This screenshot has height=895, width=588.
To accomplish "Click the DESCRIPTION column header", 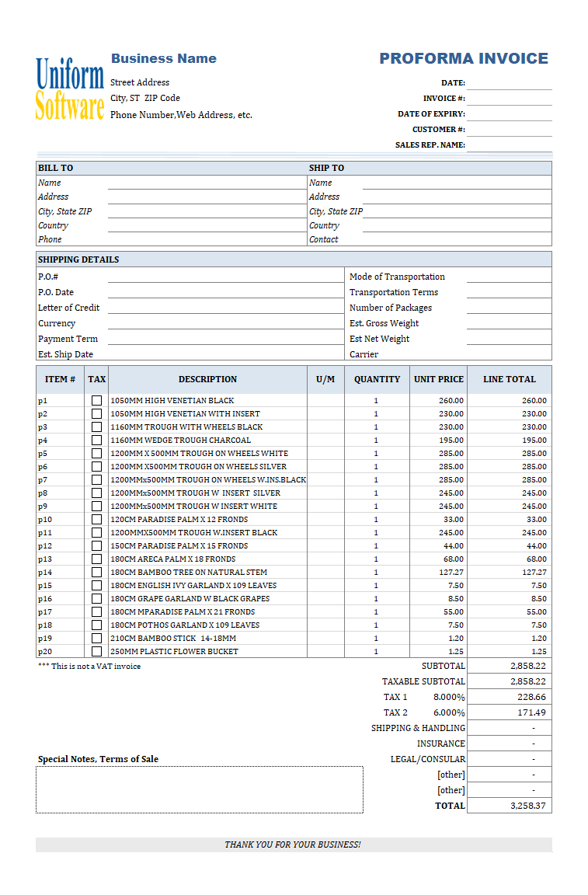I will tap(208, 380).
